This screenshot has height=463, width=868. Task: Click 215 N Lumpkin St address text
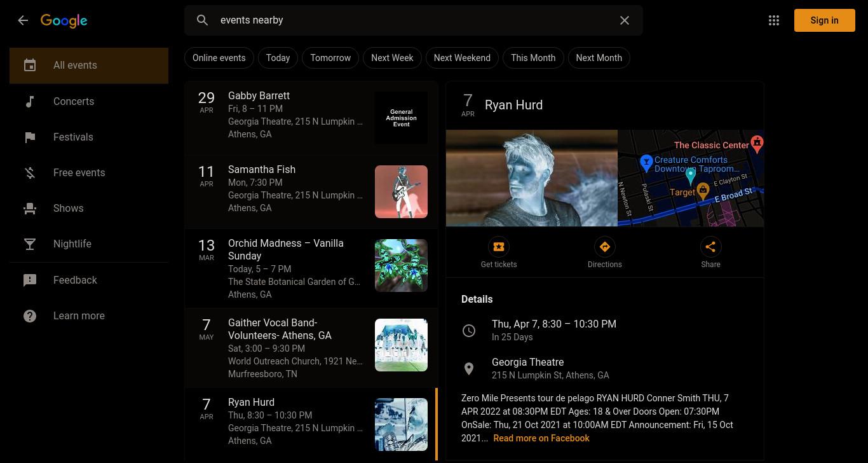tap(550, 375)
